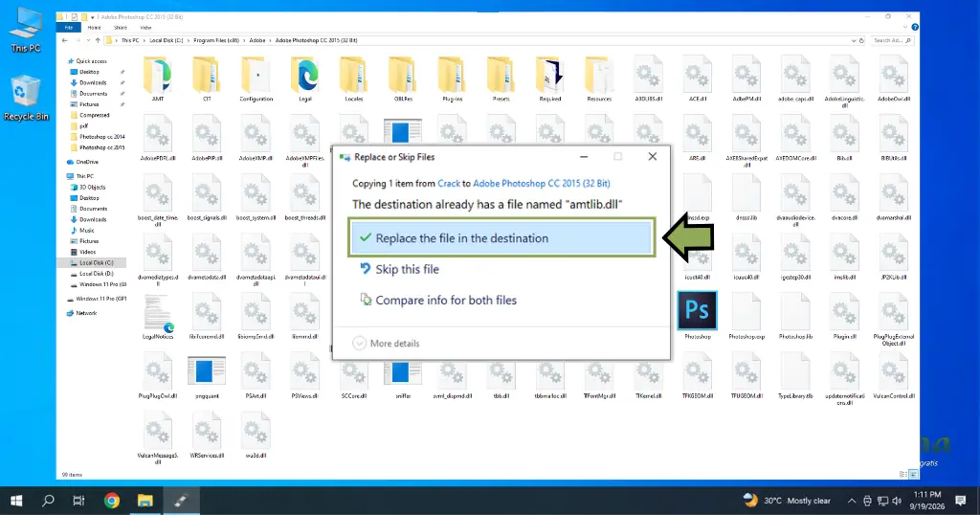Select the LegalNotices file

(x=158, y=316)
